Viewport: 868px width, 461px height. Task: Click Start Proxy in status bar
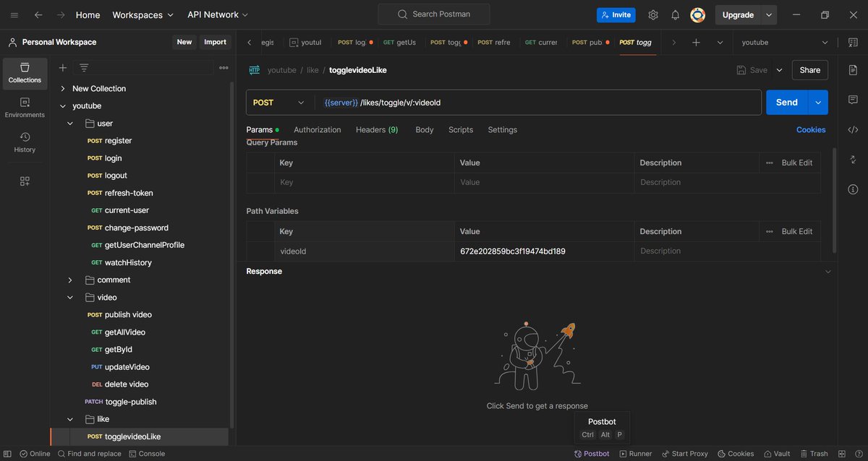(x=684, y=454)
